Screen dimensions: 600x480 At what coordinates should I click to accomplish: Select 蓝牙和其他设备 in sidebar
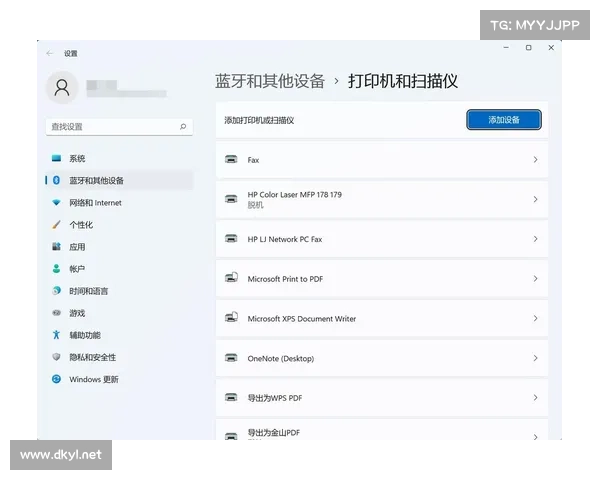(119, 180)
